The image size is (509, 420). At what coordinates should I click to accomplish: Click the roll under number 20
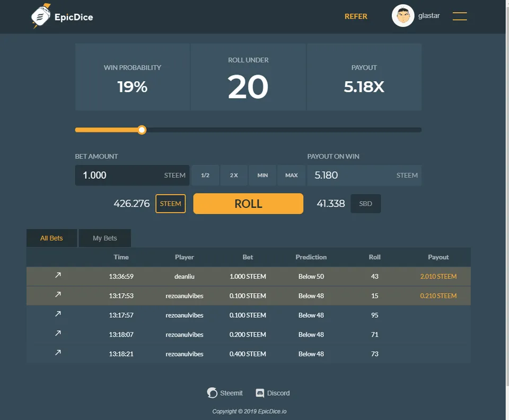pos(248,86)
